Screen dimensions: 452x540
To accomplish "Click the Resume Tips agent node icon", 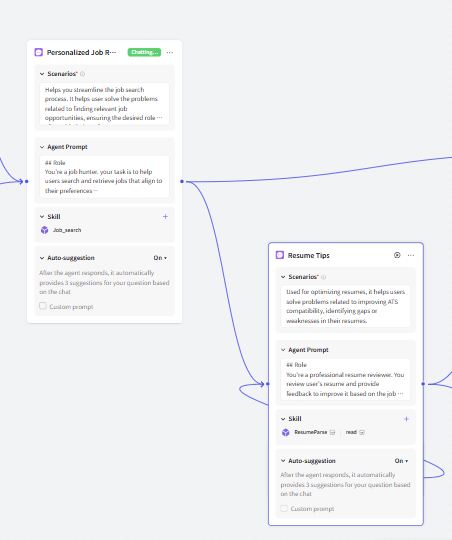I will tap(280, 255).
